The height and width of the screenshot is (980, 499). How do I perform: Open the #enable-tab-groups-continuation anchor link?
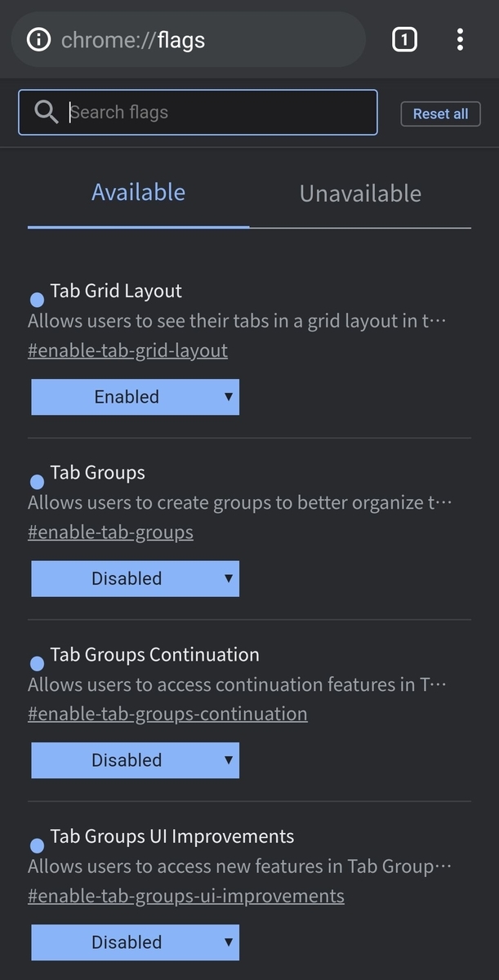167,714
